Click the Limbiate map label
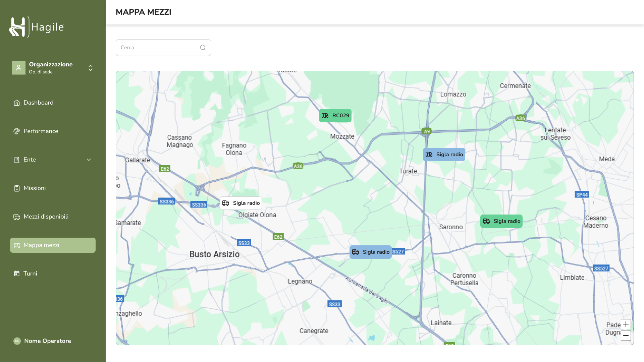The height and width of the screenshot is (362, 644). 572,278
